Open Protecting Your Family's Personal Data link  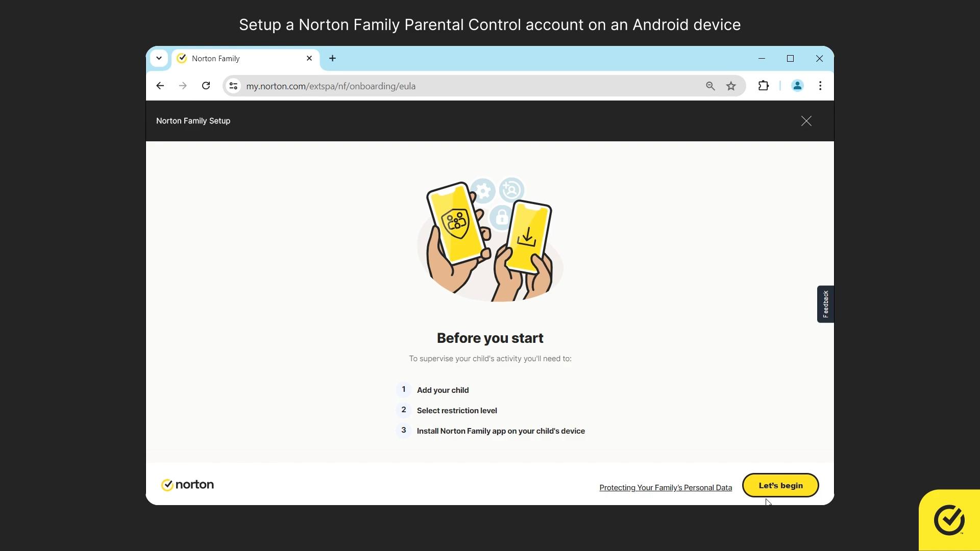[666, 488]
